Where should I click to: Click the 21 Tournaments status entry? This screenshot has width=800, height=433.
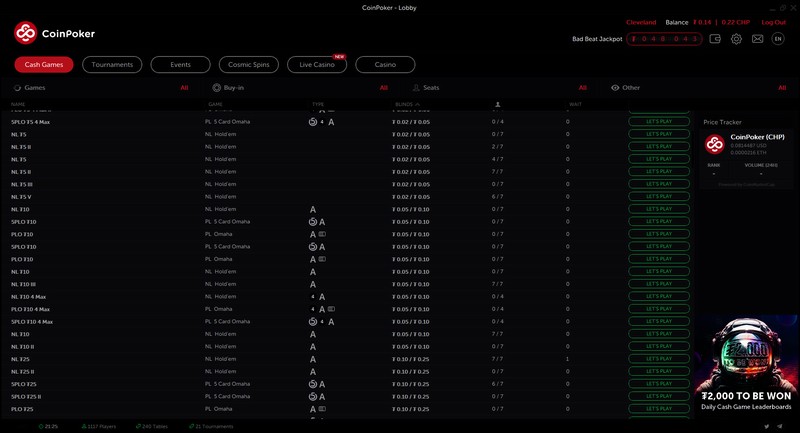211,426
